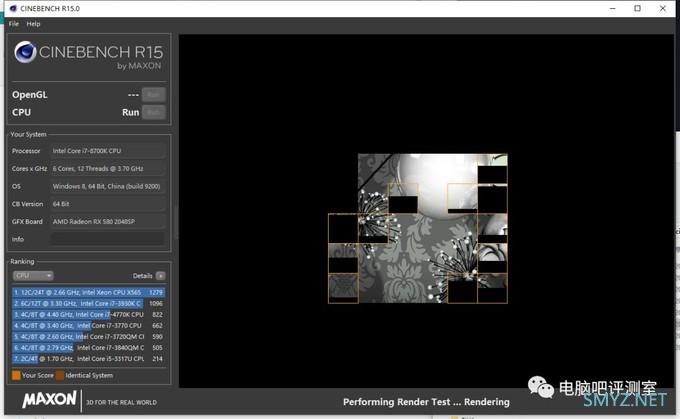Image resolution: width=680 pixels, height=419 pixels.
Task: Click the Processor field Intel Core i7-8700K
Action: pyautogui.click(x=108, y=151)
